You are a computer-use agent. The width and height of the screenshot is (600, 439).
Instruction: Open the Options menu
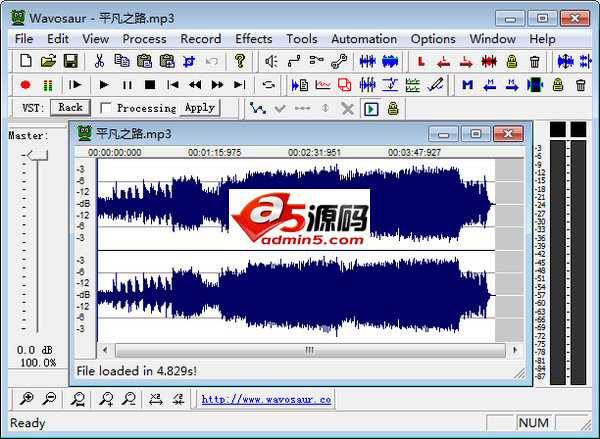pos(433,39)
